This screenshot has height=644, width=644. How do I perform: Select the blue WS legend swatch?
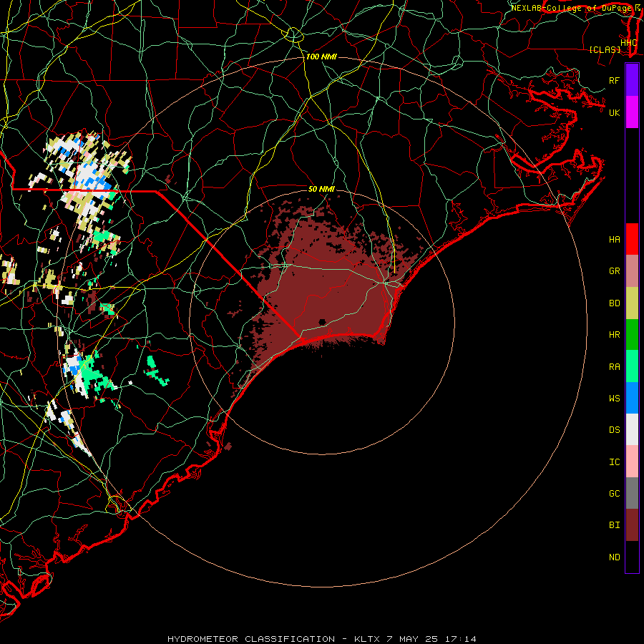(632, 398)
